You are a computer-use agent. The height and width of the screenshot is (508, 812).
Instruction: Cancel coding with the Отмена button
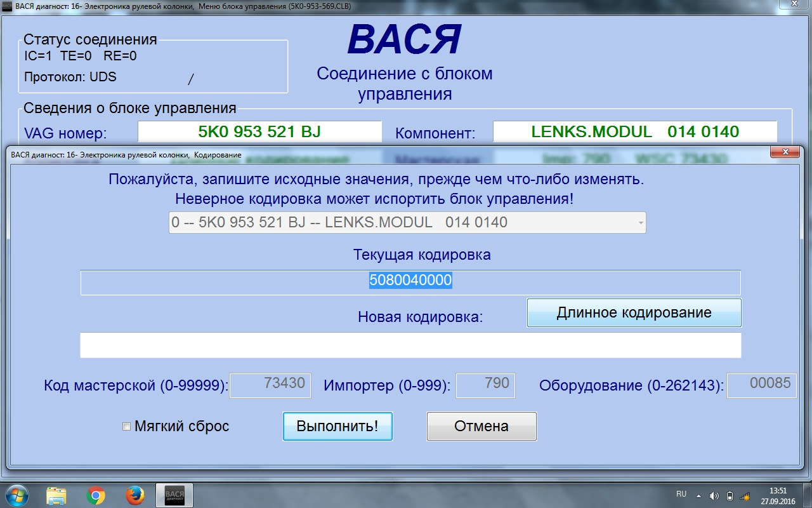pos(481,426)
